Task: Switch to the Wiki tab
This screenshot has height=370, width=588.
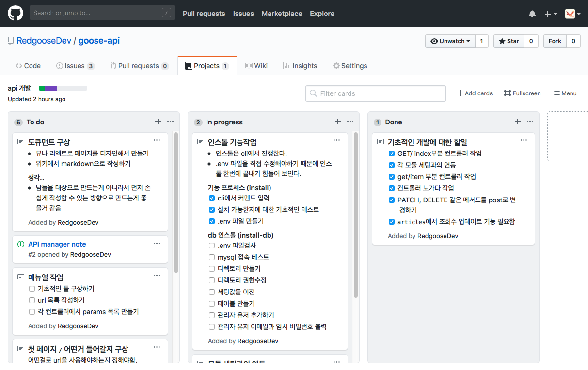Action: 256,66
